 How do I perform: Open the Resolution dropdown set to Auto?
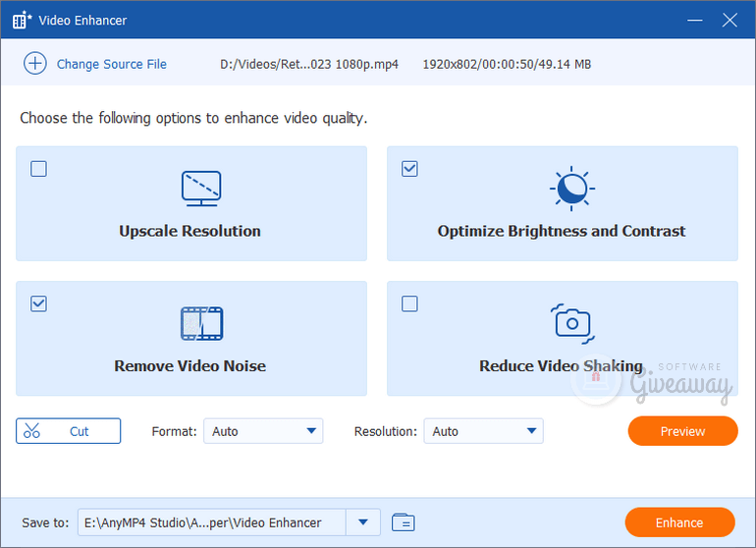point(484,431)
